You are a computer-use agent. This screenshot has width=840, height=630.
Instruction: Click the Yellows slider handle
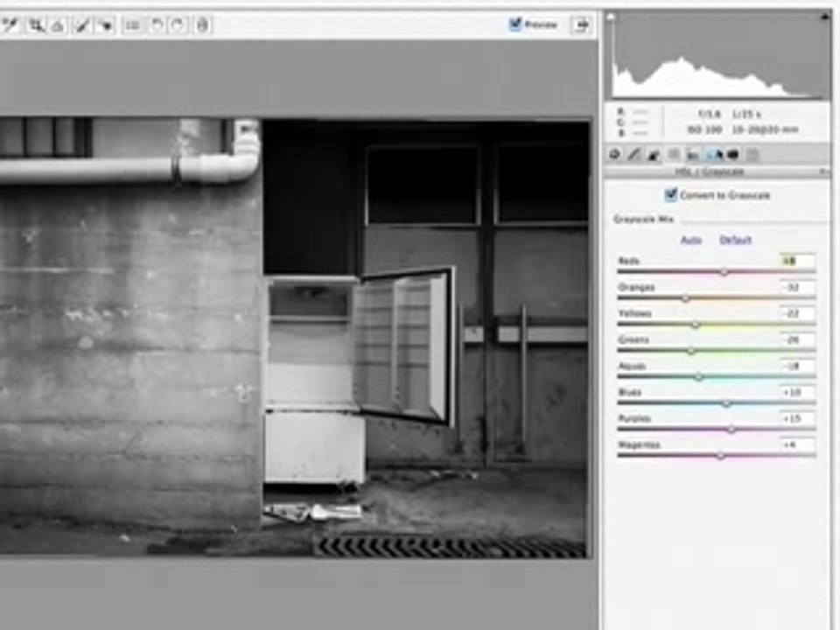click(696, 325)
